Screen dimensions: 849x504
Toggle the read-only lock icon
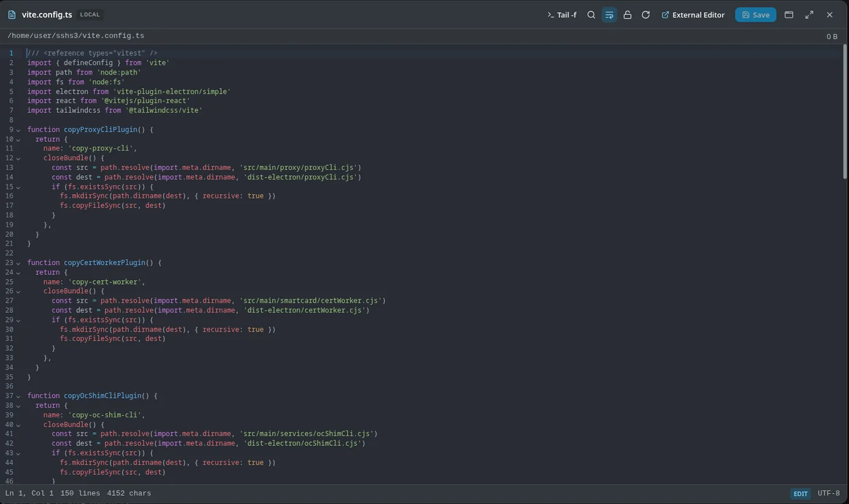(627, 15)
